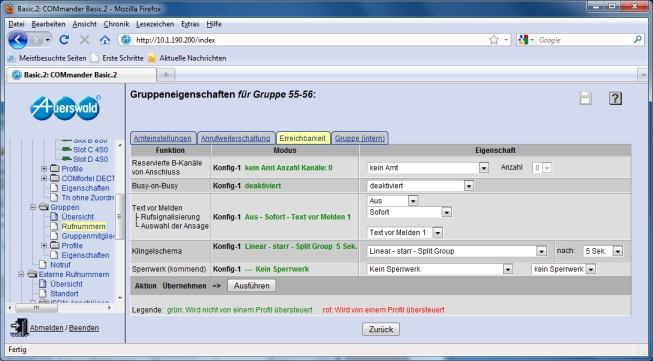Open Tn ohne Zuordnung entry

tap(87, 197)
